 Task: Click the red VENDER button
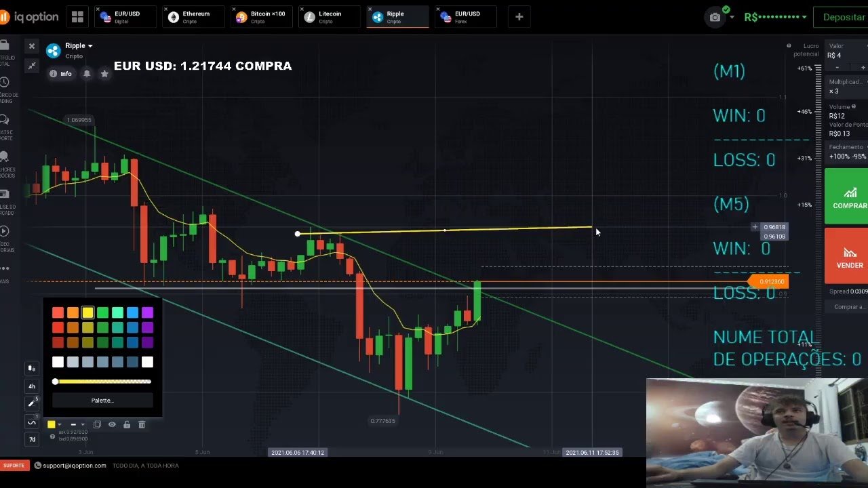click(846, 256)
